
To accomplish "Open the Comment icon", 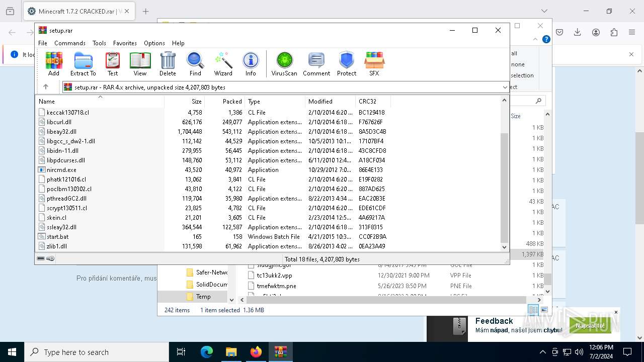I will coord(316,64).
